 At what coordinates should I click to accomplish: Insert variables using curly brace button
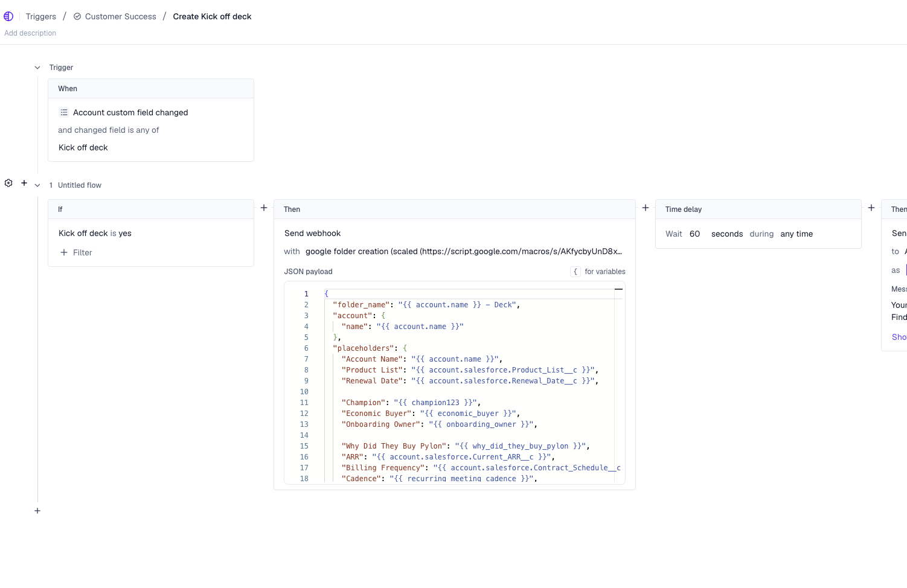pos(575,272)
